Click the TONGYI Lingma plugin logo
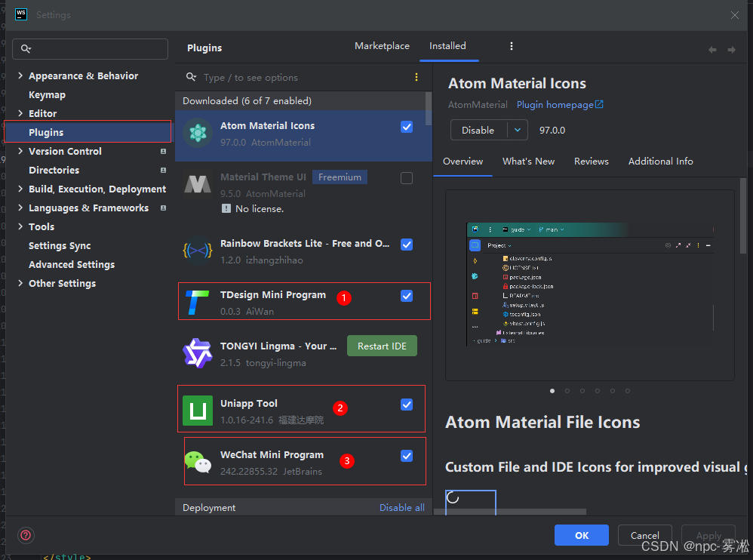This screenshot has width=753, height=560. click(198, 353)
